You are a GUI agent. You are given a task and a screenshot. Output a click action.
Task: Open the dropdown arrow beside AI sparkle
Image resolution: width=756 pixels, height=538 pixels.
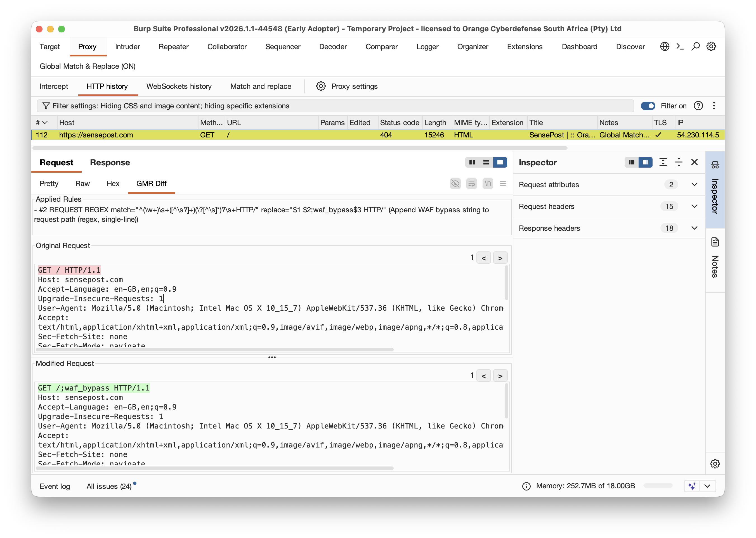click(x=708, y=486)
